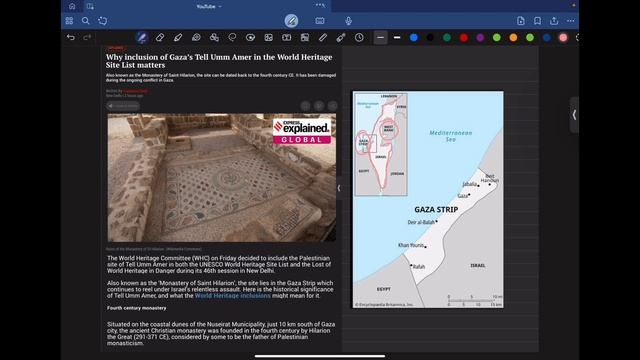
Task: Click the red author name link
Action: click(135, 91)
